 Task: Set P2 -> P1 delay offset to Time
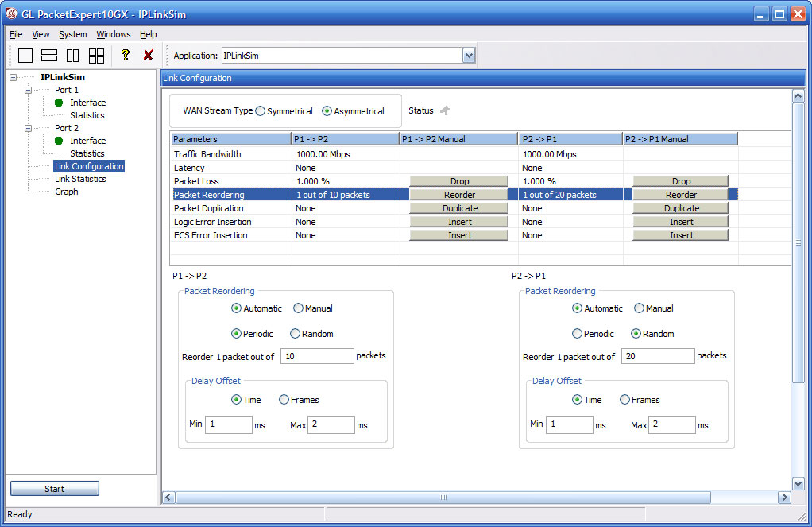click(x=577, y=400)
